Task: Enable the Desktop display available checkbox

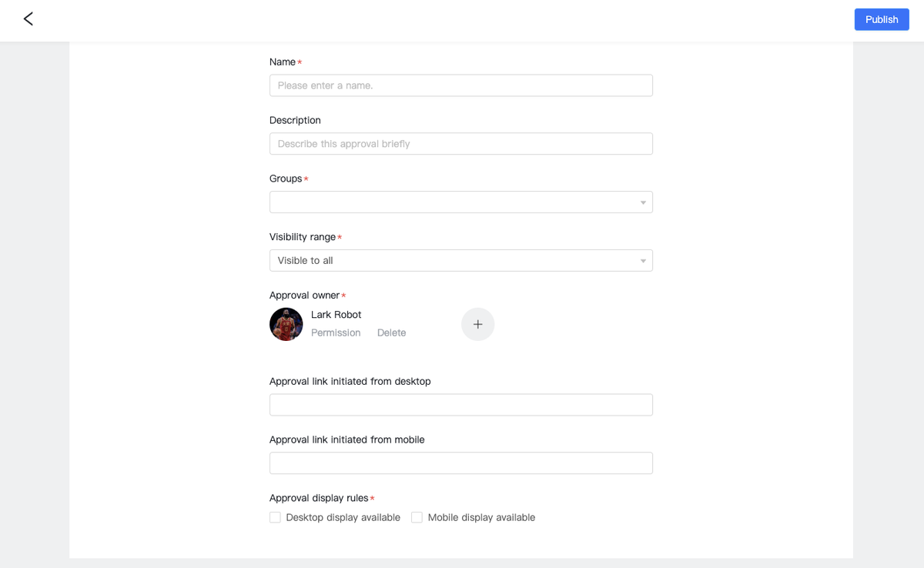Action: tap(275, 517)
